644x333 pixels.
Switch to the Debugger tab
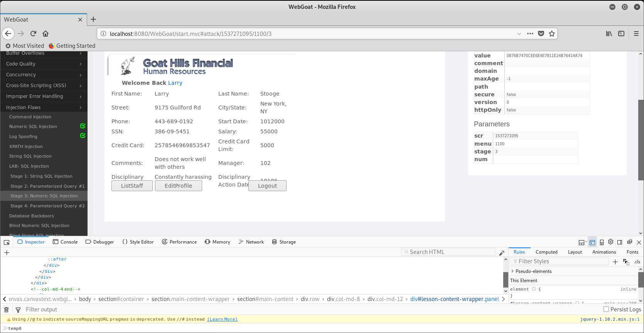click(99, 242)
